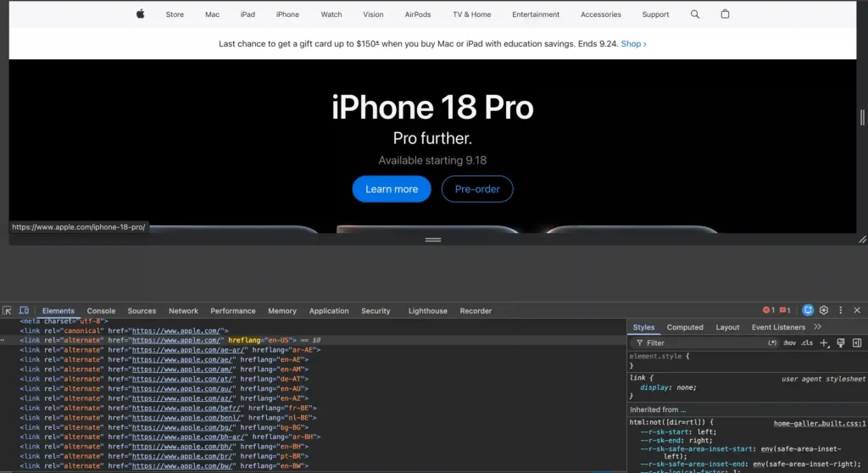This screenshot has height=473, width=868.
Task: Add a new style rule with plus icon
Action: pyautogui.click(x=824, y=343)
